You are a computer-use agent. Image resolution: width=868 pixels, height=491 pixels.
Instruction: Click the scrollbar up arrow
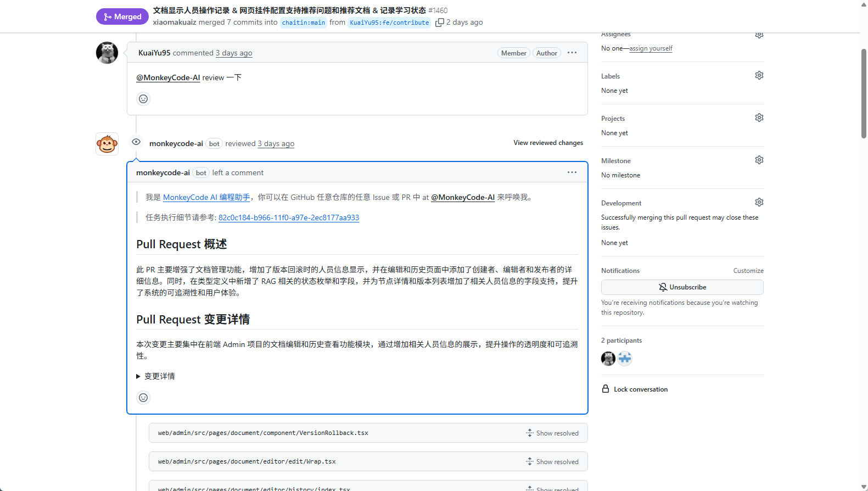(x=864, y=4)
